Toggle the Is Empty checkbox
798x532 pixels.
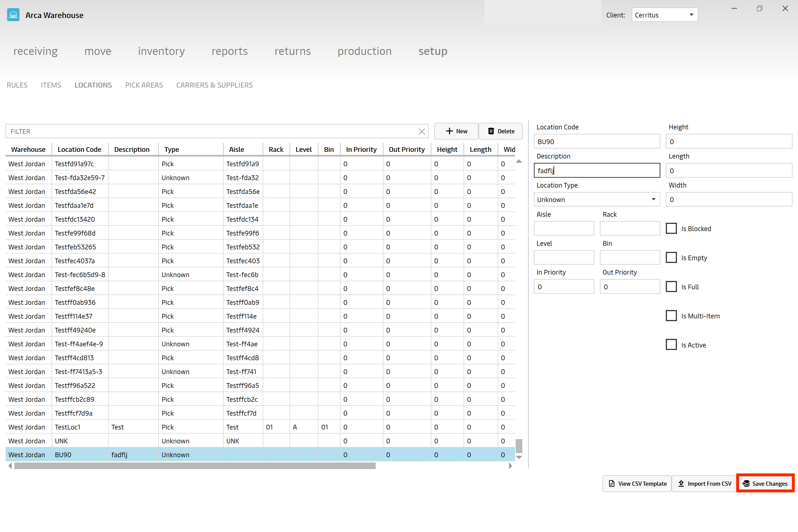pos(671,258)
